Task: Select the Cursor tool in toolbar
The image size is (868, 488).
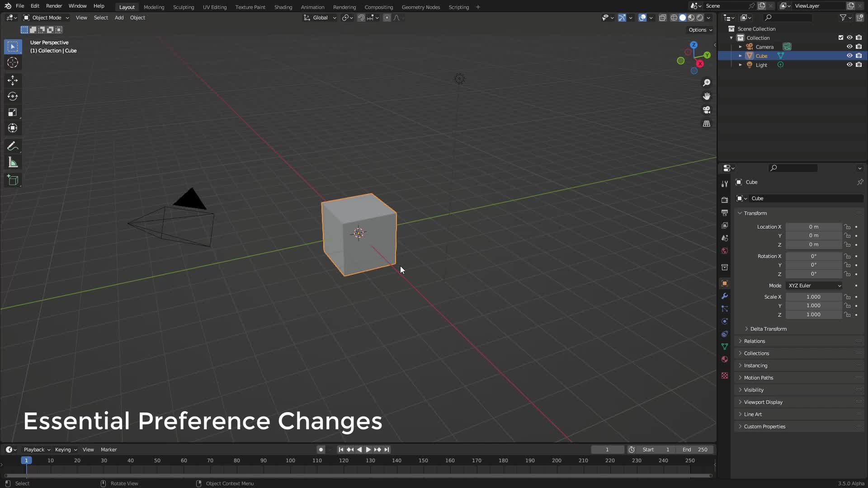Action: tap(13, 62)
